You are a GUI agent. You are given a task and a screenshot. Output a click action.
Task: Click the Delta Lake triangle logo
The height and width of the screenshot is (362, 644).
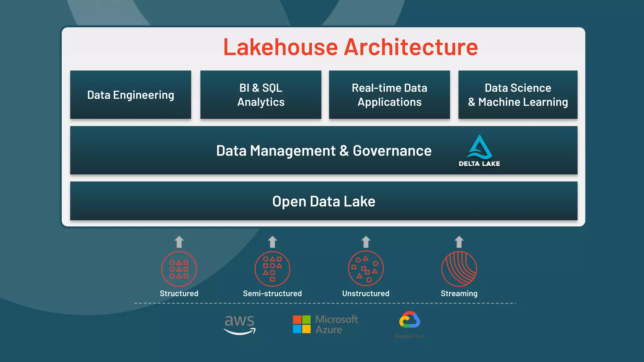coord(479,146)
